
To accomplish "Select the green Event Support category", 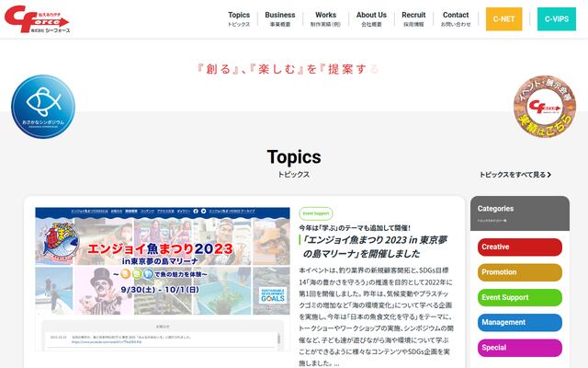I will pyautogui.click(x=520, y=297).
